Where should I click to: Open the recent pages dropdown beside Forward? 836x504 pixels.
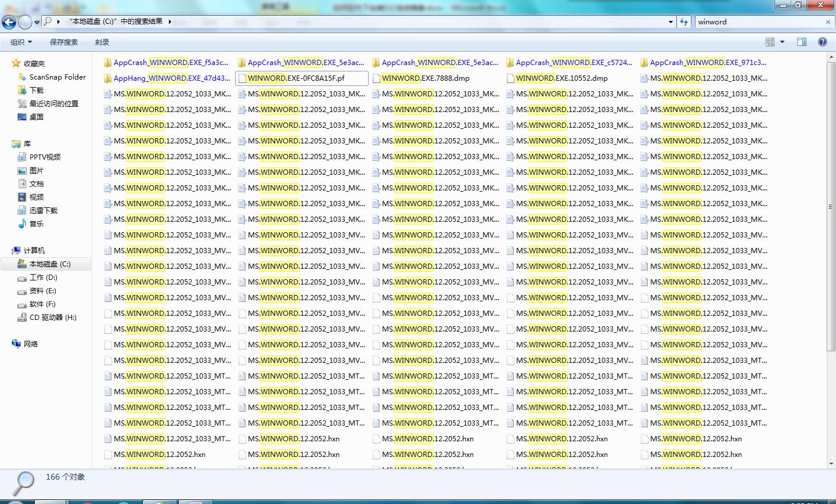click(37, 22)
